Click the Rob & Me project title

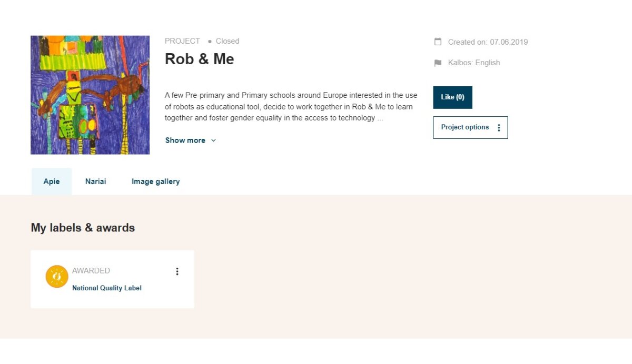tap(199, 59)
